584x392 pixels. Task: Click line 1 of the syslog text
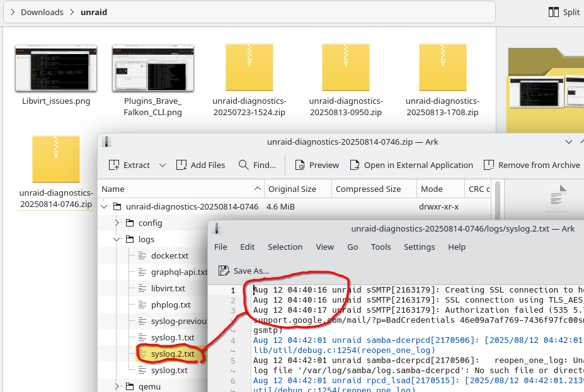(418, 289)
